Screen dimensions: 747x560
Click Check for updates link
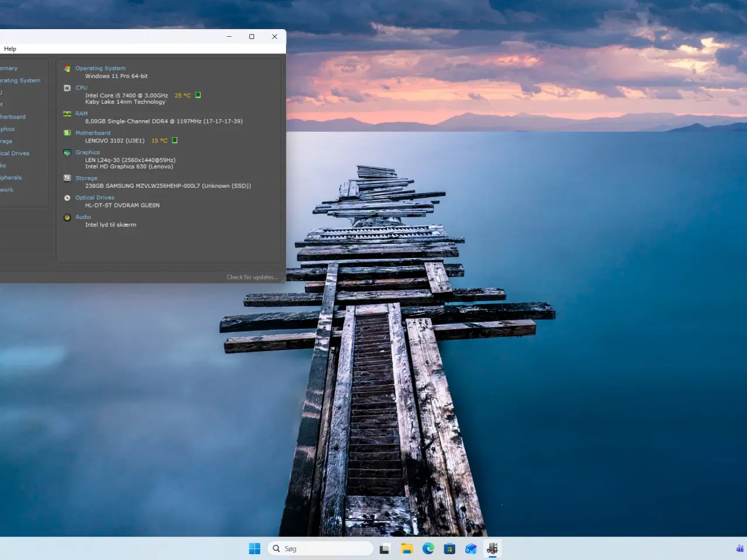pyautogui.click(x=252, y=276)
